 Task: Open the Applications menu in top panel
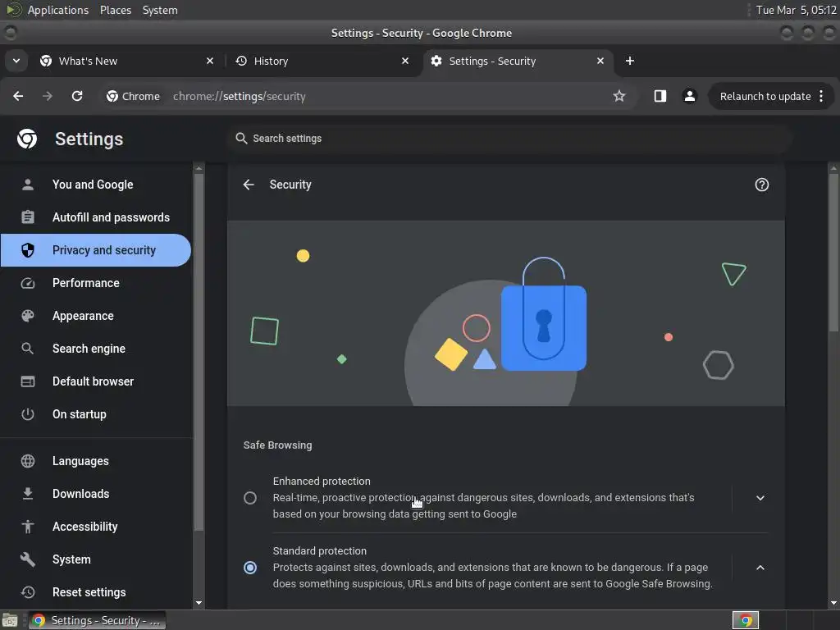pyautogui.click(x=58, y=10)
